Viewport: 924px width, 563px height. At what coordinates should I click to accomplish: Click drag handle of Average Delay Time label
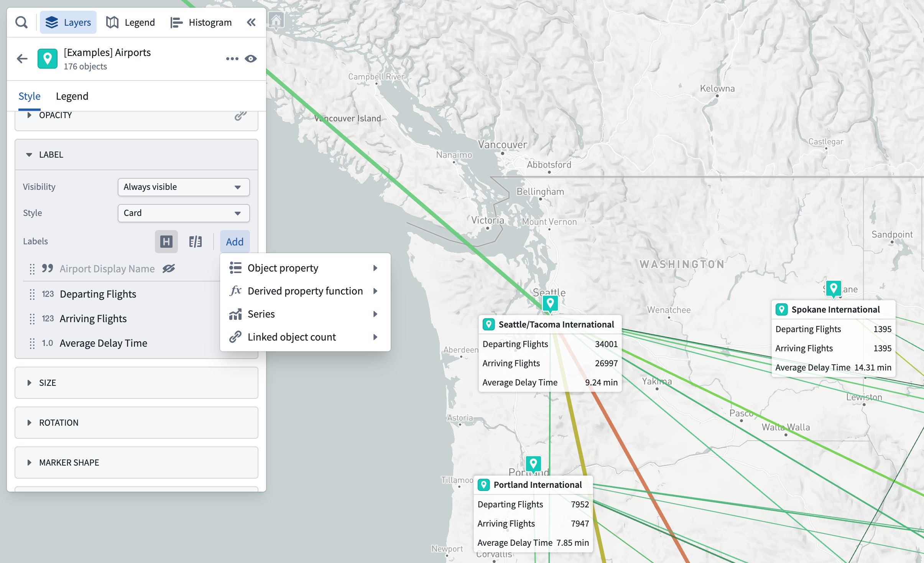coord(32,343)
